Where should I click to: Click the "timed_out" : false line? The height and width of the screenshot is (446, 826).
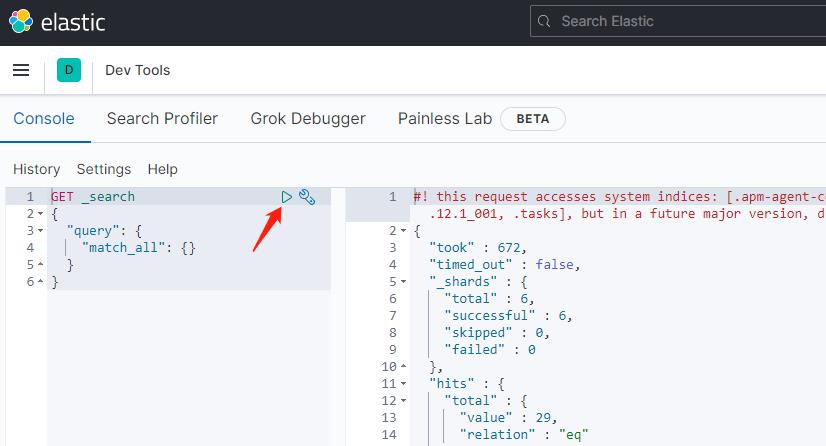pos(504,264)
